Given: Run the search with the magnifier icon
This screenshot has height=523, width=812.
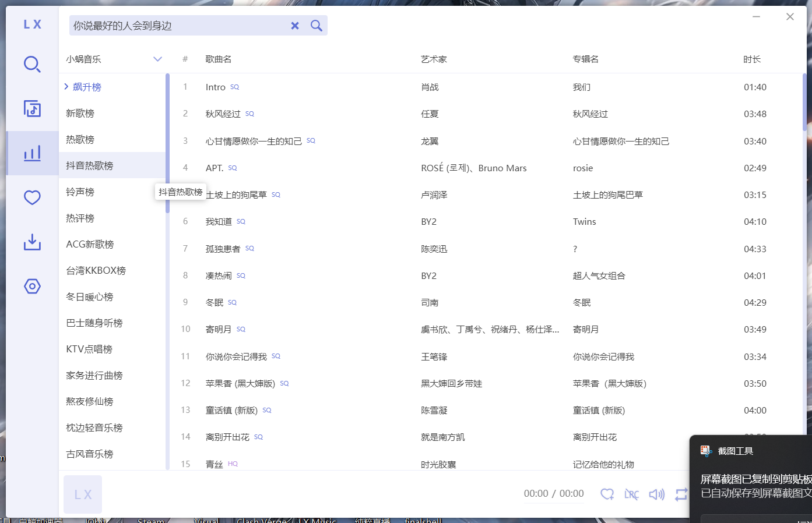Looking at the screenshot, I should (x=316, y=25).
